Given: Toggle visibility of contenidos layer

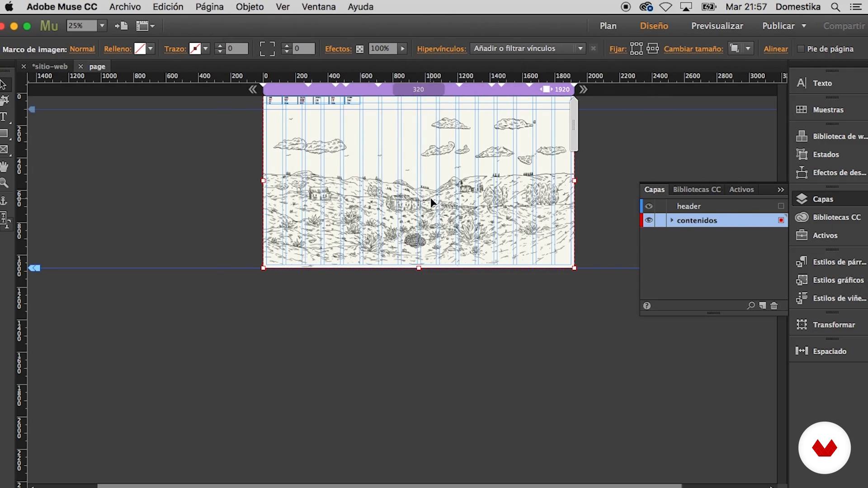Looking at the screenshot, I should click(x=649, y=221).
